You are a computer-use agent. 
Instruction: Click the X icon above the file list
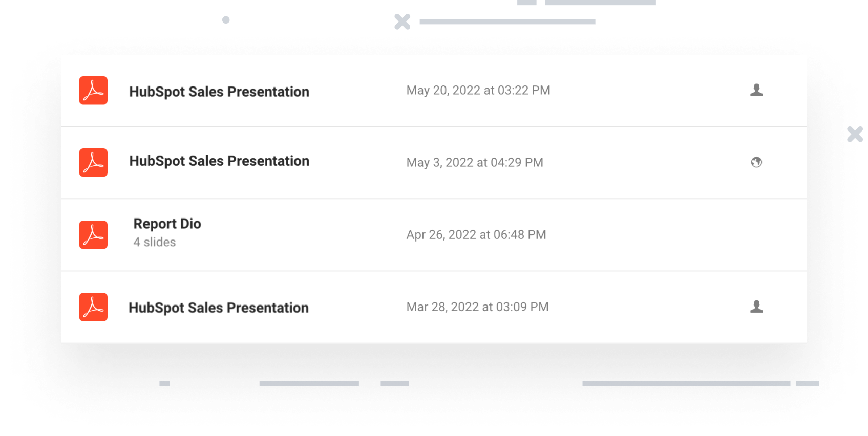[402, 21]
